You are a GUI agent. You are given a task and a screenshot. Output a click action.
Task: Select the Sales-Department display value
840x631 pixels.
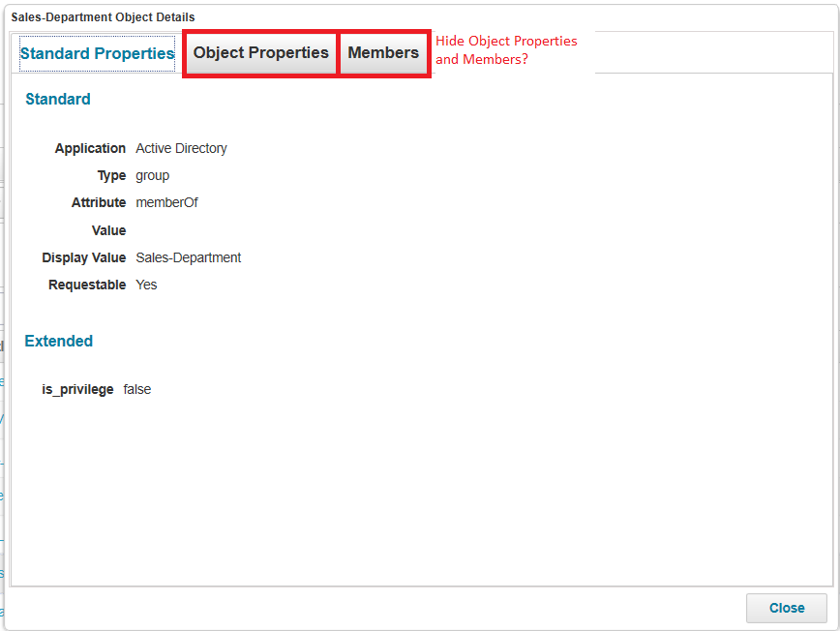pyautogui.click(x=188, y=257)
